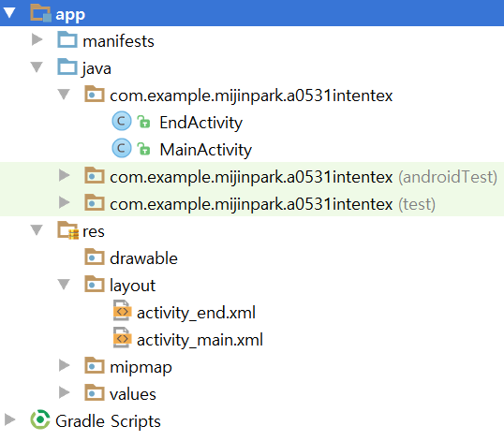Image resolution: width=504 pixels, height=441 pixels.
Task: Select the res folder label
Action: tap(94, 231)
